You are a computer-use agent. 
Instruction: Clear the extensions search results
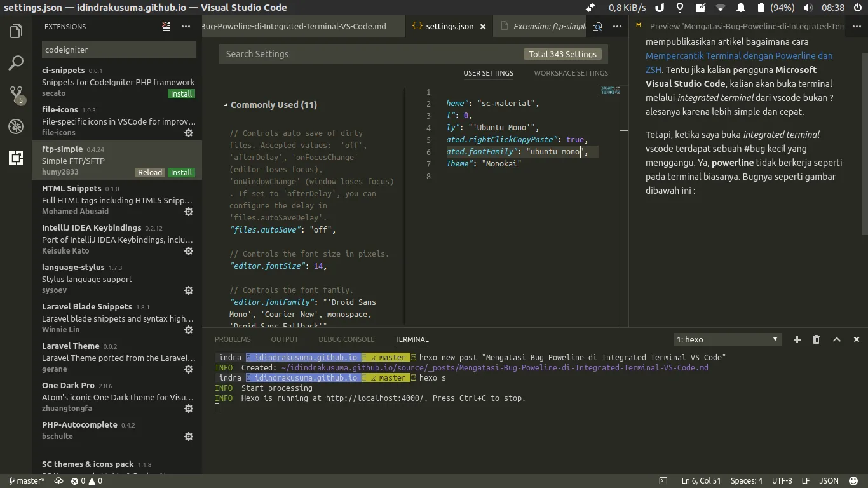[166, 27]
